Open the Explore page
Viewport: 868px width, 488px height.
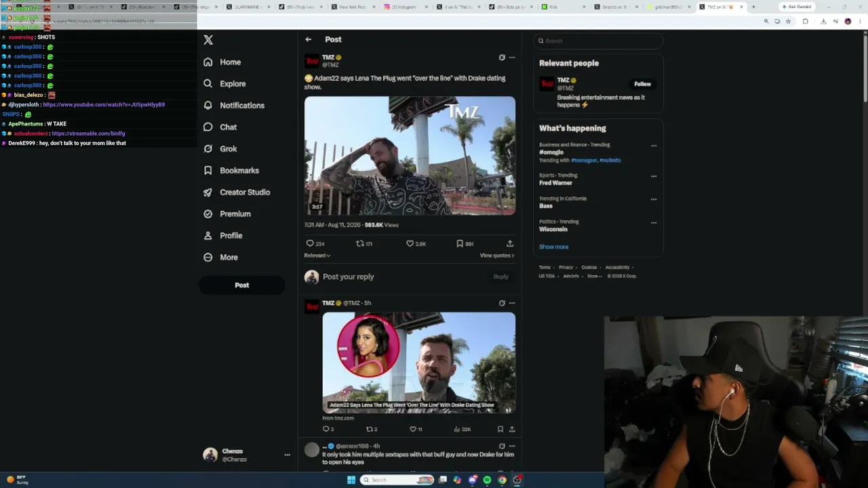tap(224, 83)
